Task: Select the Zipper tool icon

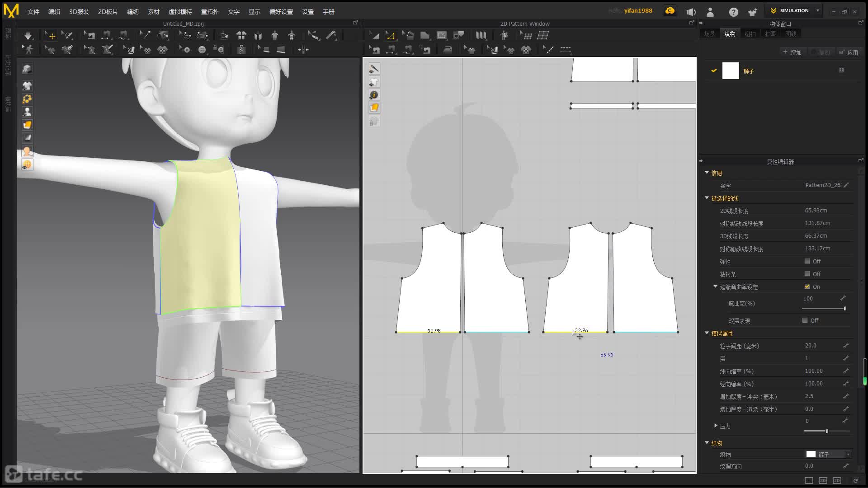Action: (241, 50)
